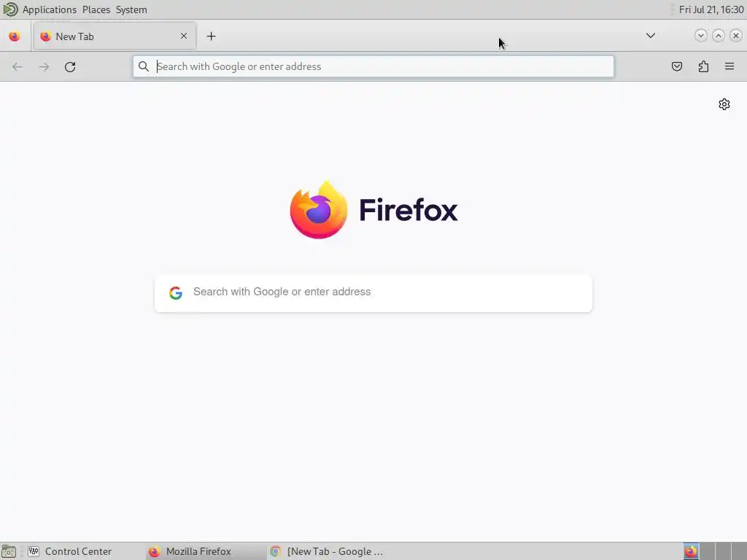Viewport: 747px width, 560px height.
Task: Open a new tab with plus button
Action: pyautogui.click(x=211, y=36)
